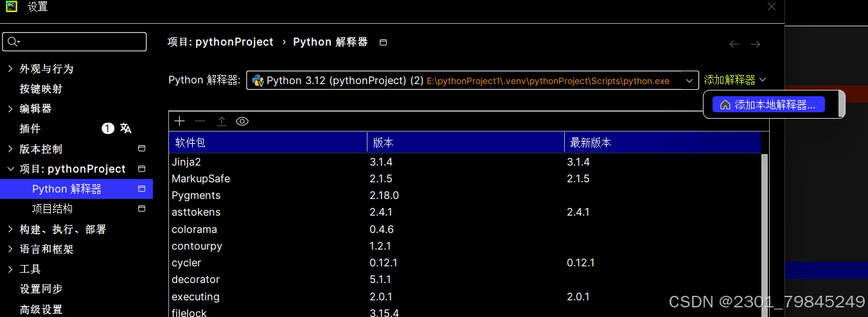Click project-level icon beside 版本控制
868x317 pixels.
click(x=142, y=149)
